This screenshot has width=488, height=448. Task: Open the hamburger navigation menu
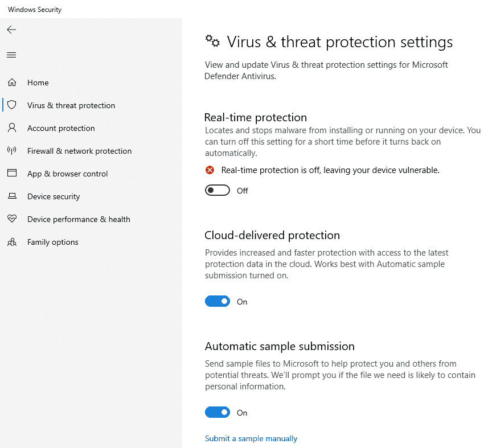[x=11, y=55]
